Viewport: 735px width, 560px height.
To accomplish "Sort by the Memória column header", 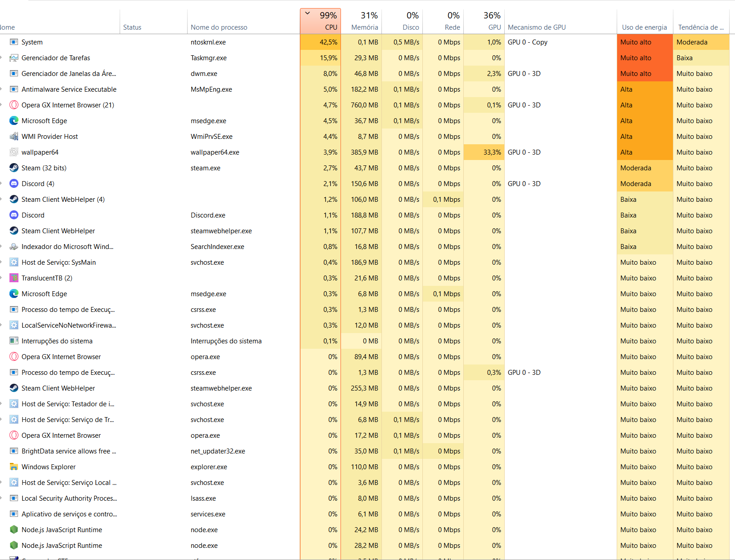I will pos(361,21).
